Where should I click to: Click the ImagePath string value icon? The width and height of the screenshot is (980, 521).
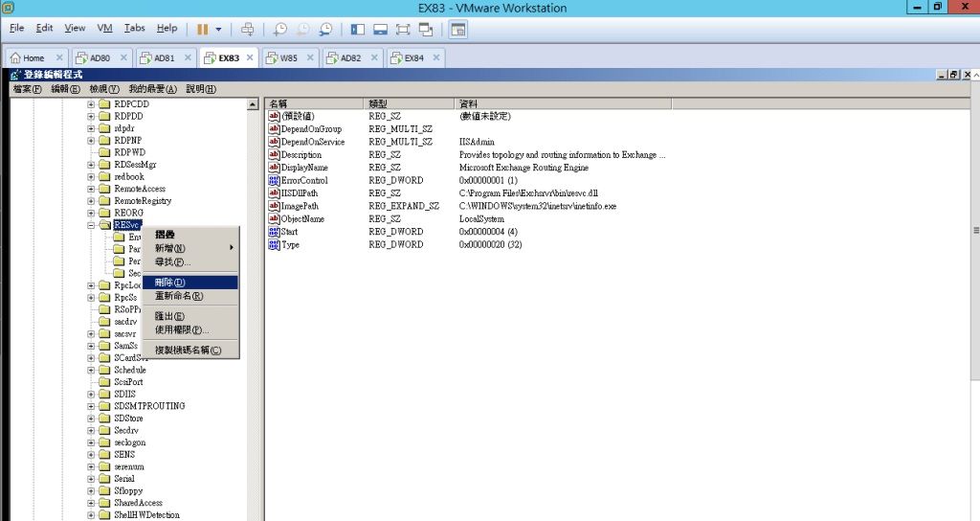(x=273, y=206)
